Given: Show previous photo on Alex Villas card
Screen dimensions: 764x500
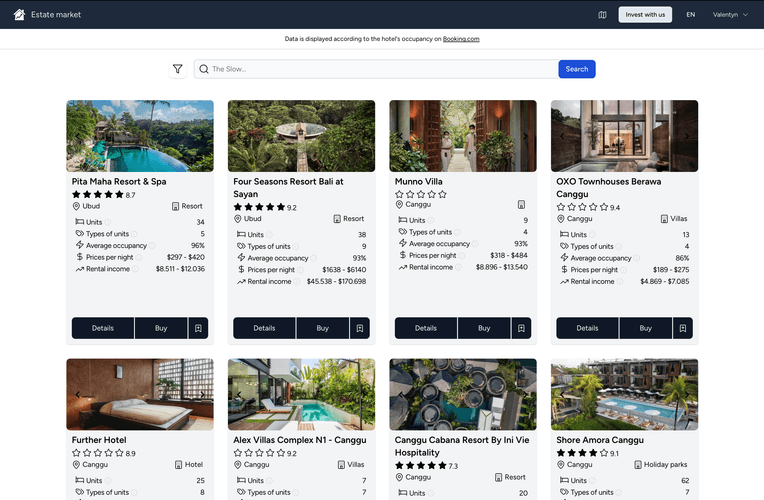Looking at the screenshot, I should pos(239,394).
